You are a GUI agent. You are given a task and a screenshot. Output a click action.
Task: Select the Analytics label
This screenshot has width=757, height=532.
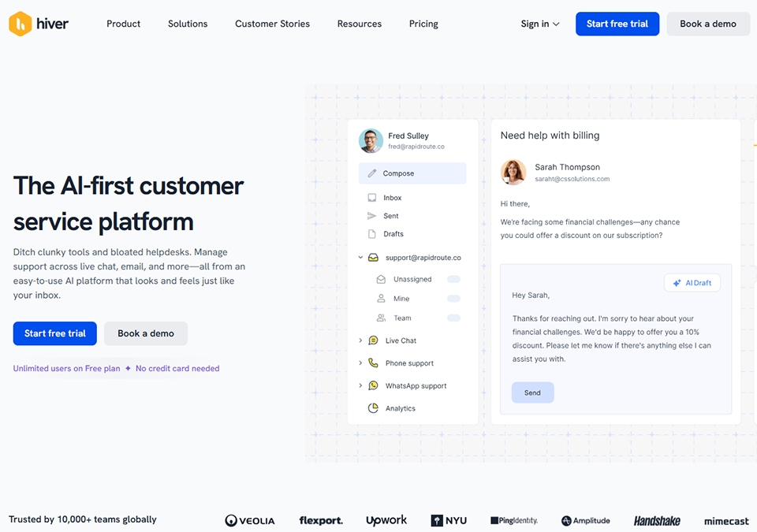tap(401, 408)
